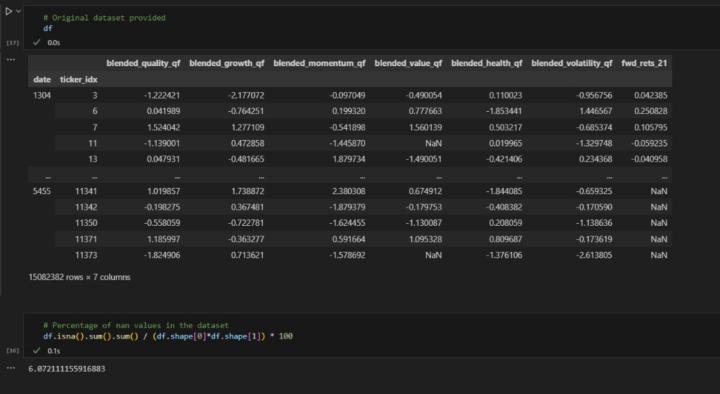Open the dataframe output cell's ellipsis menu
Screen dimensions: 720x394
[11, 60]
